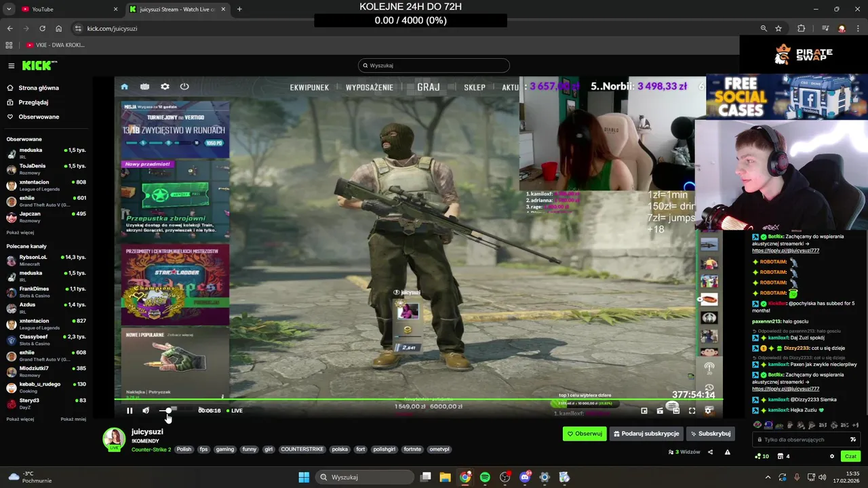
Task: Toggle theater mode on the player
Action: click(x=676, y=411)
